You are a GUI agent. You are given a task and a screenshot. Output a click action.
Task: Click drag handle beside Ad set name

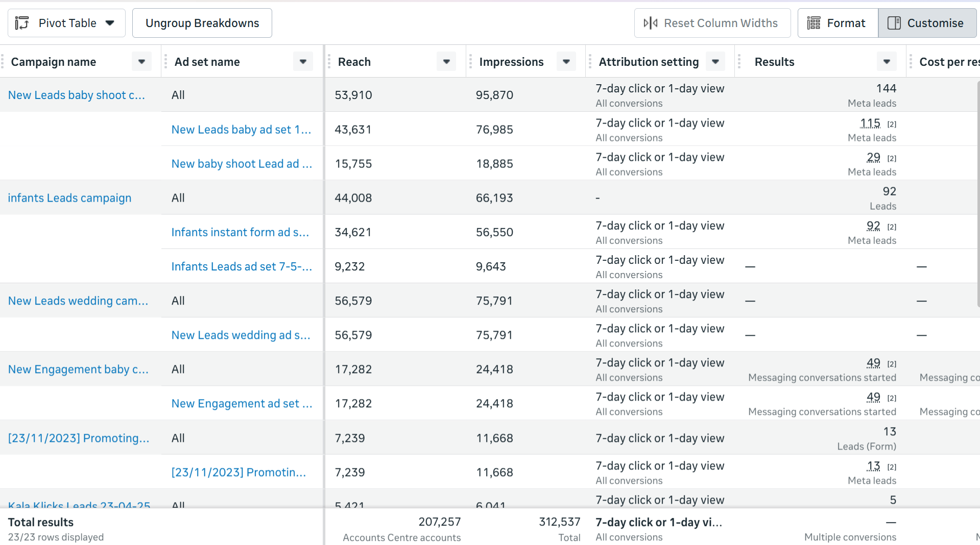point(165,62)
